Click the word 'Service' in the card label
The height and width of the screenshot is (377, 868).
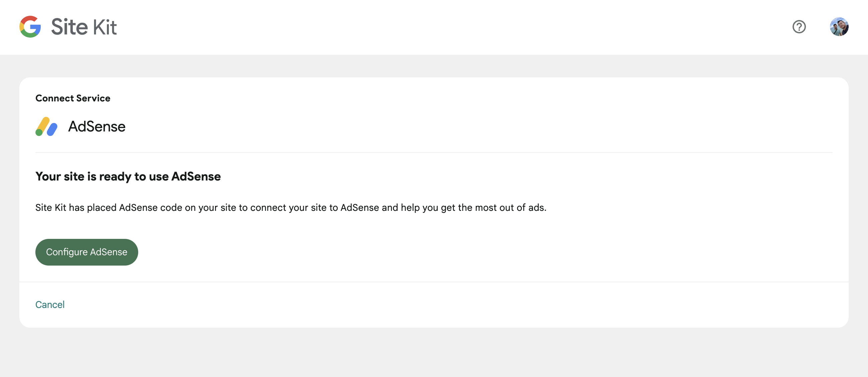(x=93, y=98)
